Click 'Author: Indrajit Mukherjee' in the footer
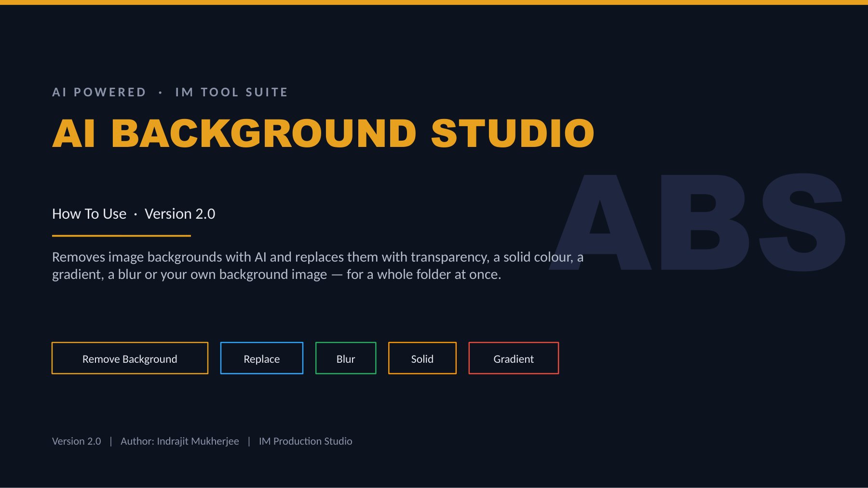The height and width of the screenshot is (488, 868). pos(180,441)
